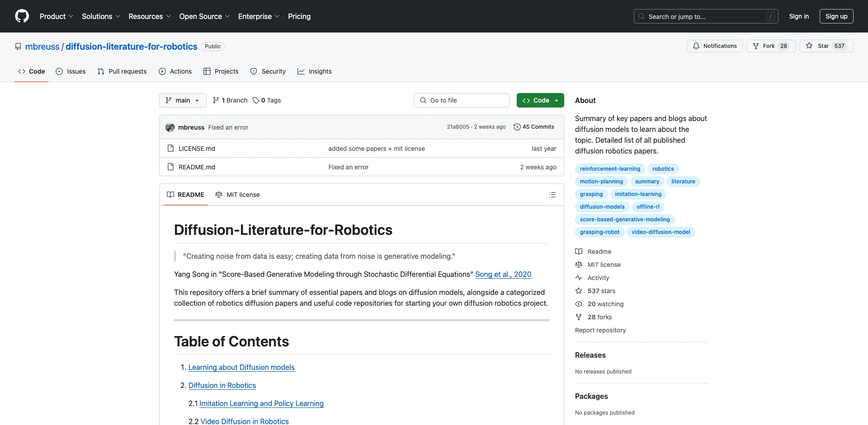Open the green Code dropdown button
The width and height of the screenshot is (868, 425).
540,100
